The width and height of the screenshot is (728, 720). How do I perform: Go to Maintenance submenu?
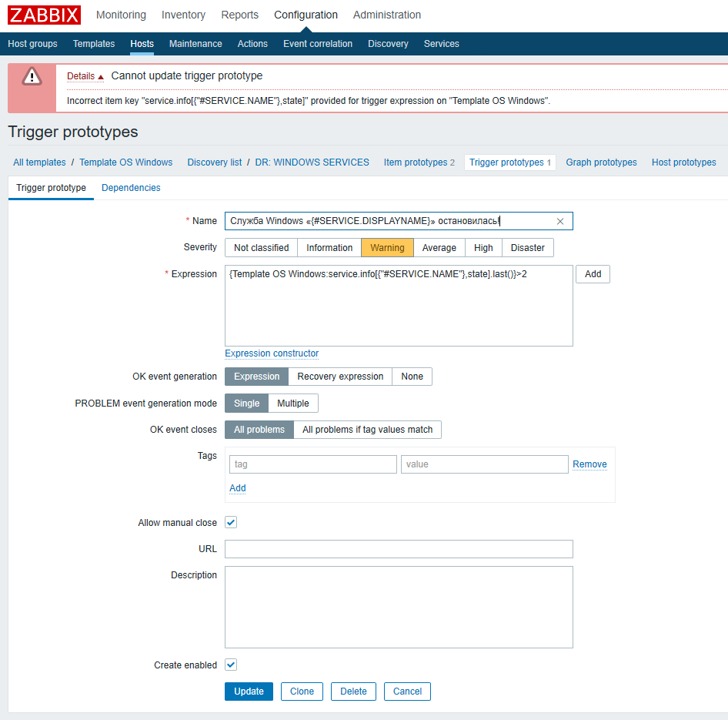click(x=195, y=44)
